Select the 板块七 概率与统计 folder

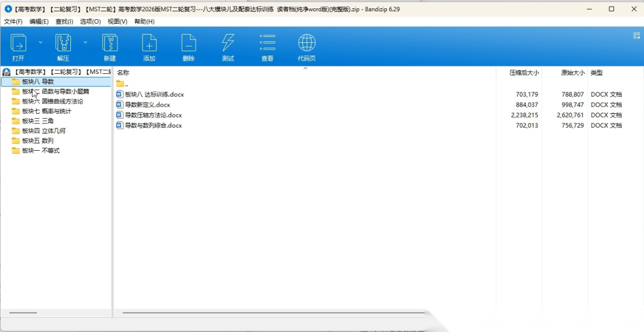coord(47,111)
